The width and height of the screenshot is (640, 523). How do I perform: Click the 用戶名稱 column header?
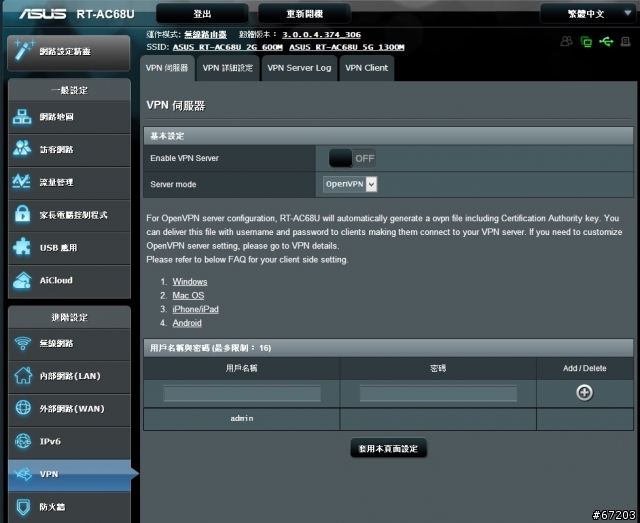point(242,368)
